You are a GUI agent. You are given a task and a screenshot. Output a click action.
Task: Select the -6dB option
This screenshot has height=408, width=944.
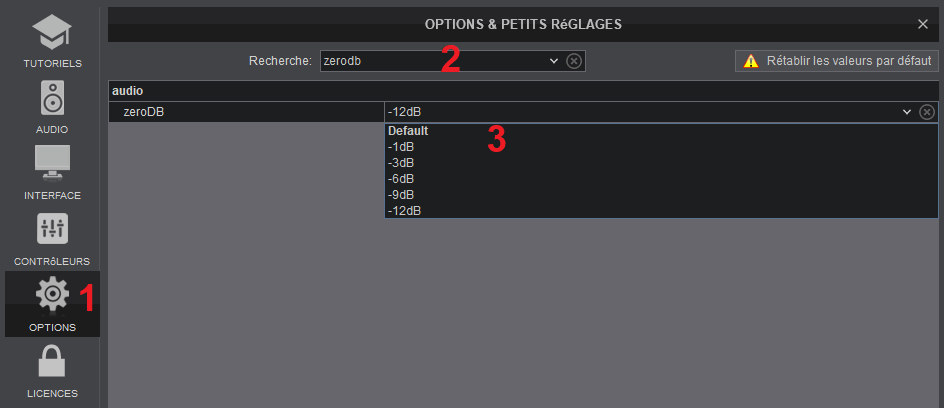click(x=401, y=179)
